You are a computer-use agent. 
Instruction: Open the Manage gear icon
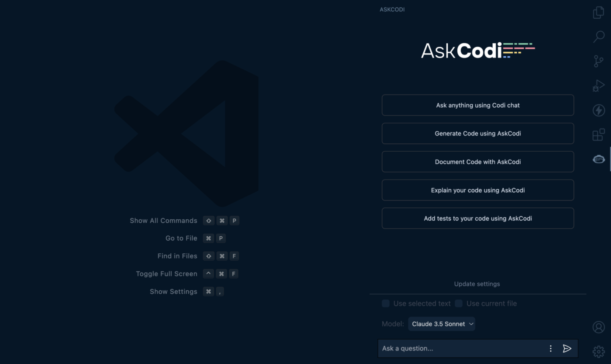(598, 351)
